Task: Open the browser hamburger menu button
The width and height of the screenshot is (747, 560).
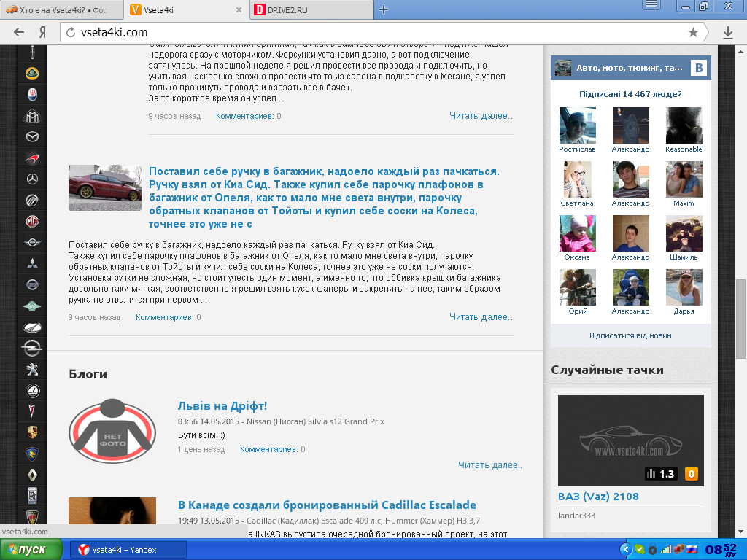Action: tap(651, 5)
